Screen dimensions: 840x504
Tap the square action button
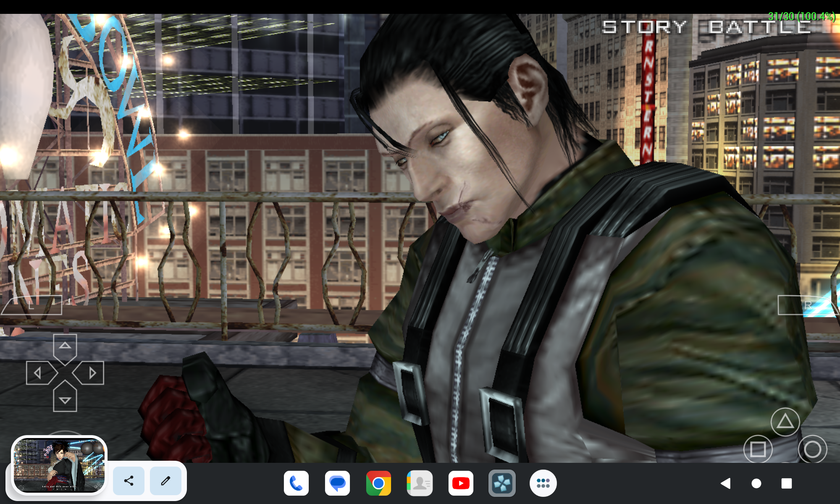point(758,449)
